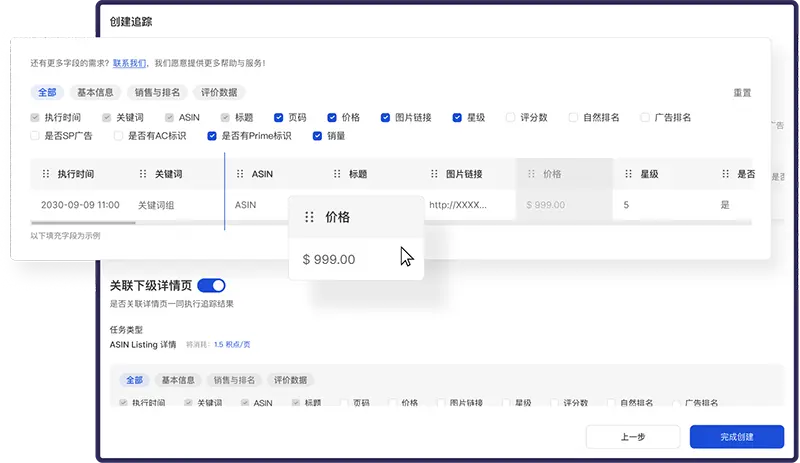Click faded 价格 column placeholder handle

(531, 174)
